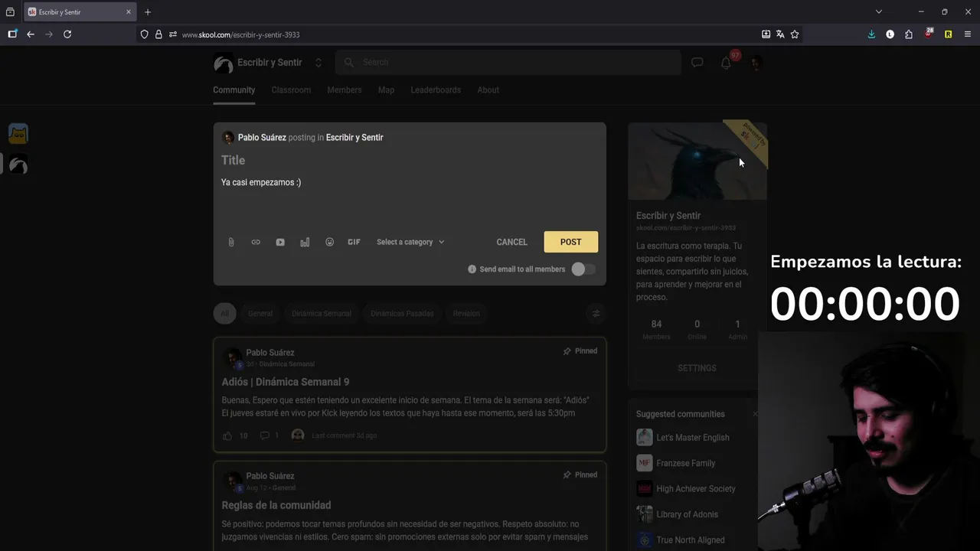
Task: Filter feed by All
Action: (x=225, y=313)
